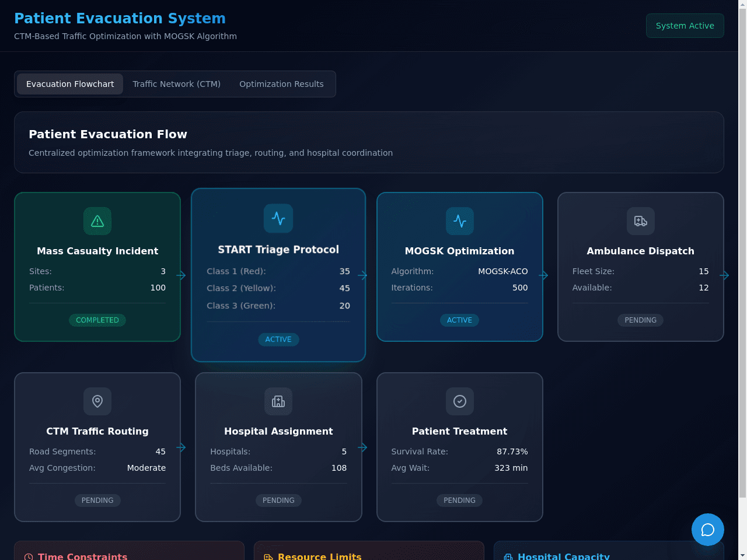This screenshot has height=560, width=747.
Task: Click the arrow after Hospital Assignment card
Action: 362,447
